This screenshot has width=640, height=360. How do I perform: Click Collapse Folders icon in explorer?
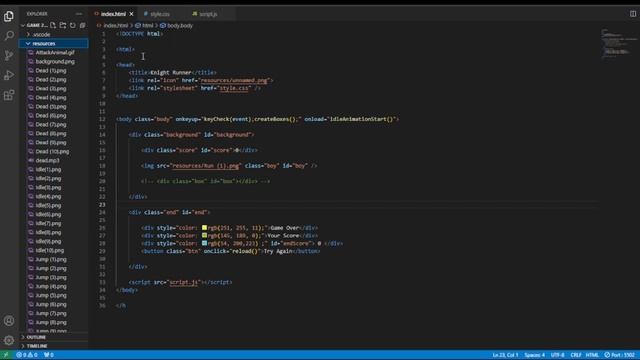[x=82, y=25]
